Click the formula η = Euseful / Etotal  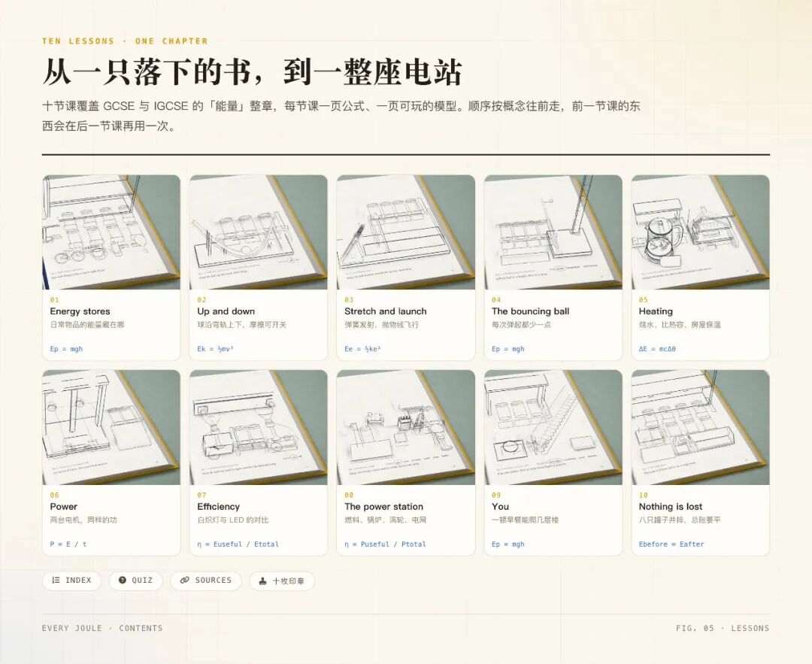click(x=238, y=544)
